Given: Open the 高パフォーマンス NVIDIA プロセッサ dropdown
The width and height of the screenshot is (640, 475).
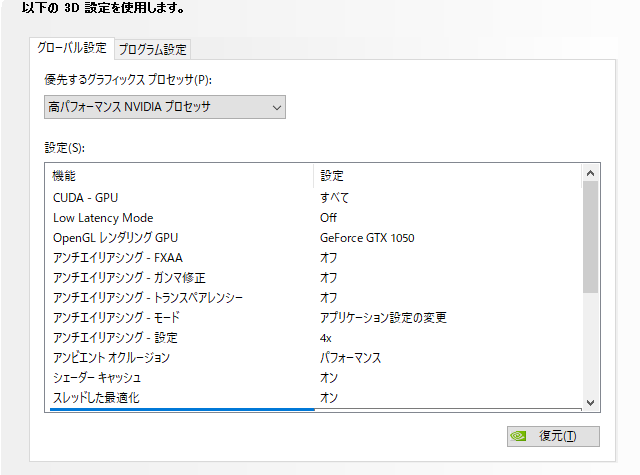Looking at the screenshot, I should pos(165,107).
